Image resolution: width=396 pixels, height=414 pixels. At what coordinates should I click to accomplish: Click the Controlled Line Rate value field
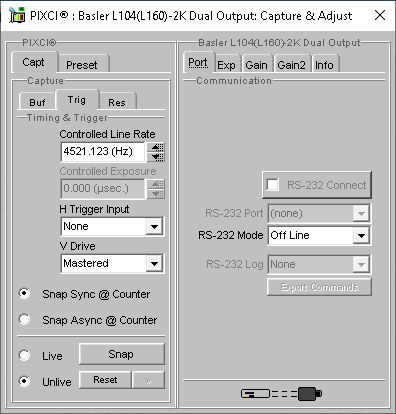coord(103,152)
